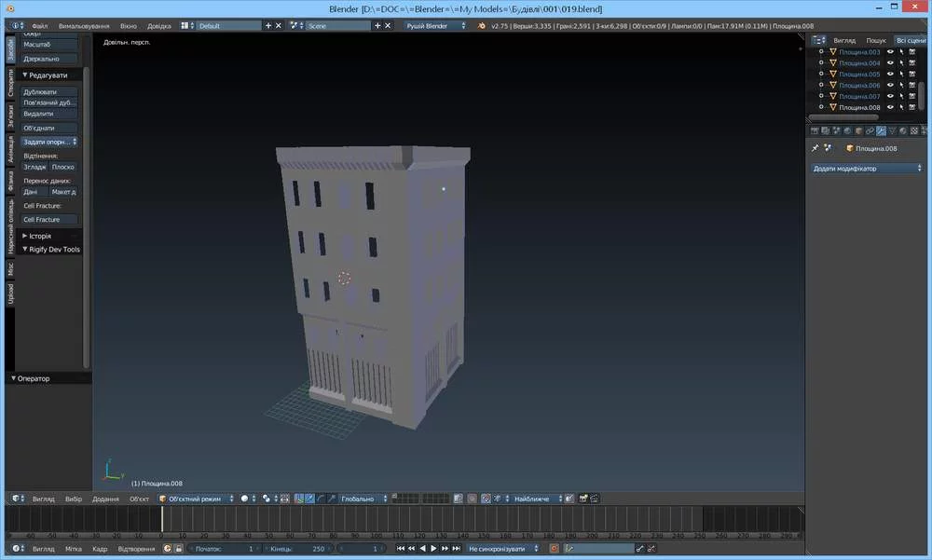
Task: Toggle render camera icon for Площина.008
Action: tap(912, 108)
